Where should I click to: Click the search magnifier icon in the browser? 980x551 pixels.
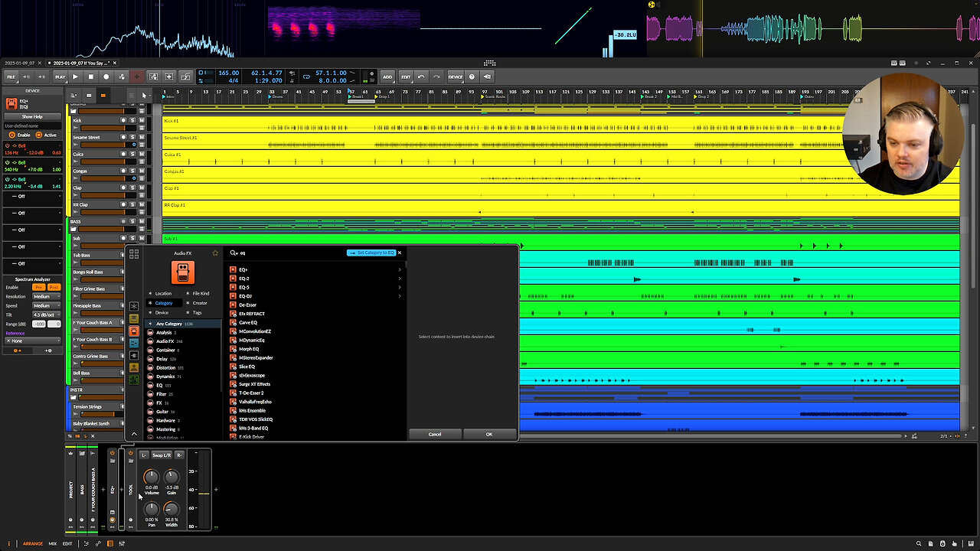[234, 253]
